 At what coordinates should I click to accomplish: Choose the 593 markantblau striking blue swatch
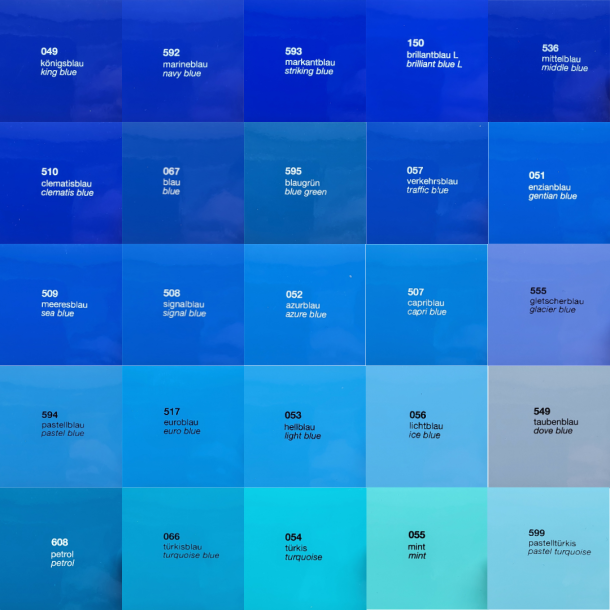305,61
